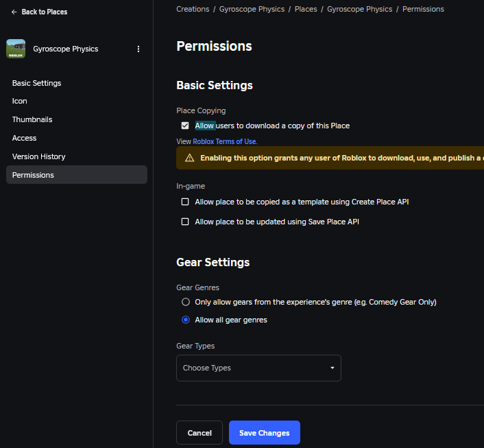The image size is (484, 448).
Task: Enable updating via Save Place API
Action: coord(185,222)
